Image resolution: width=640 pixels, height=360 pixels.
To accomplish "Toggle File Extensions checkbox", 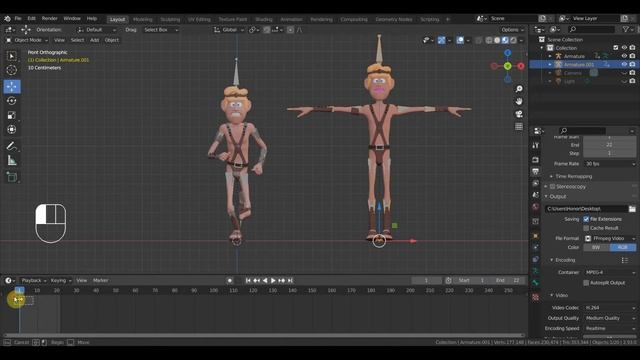I will point(586,219).
